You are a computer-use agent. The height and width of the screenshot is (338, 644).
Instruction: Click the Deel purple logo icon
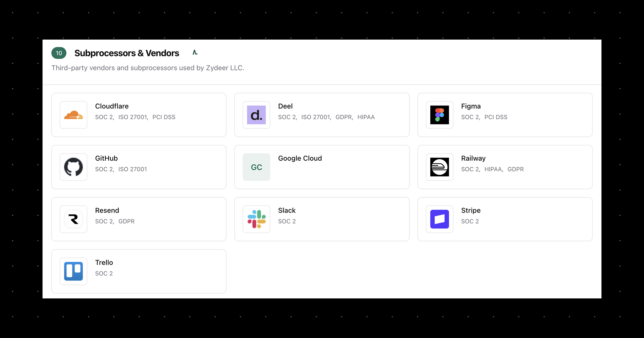[256, 115]
